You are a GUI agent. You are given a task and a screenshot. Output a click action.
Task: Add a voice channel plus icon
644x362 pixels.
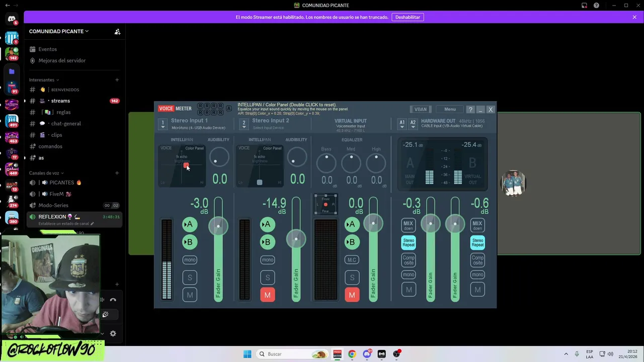[x=117, y=173]
